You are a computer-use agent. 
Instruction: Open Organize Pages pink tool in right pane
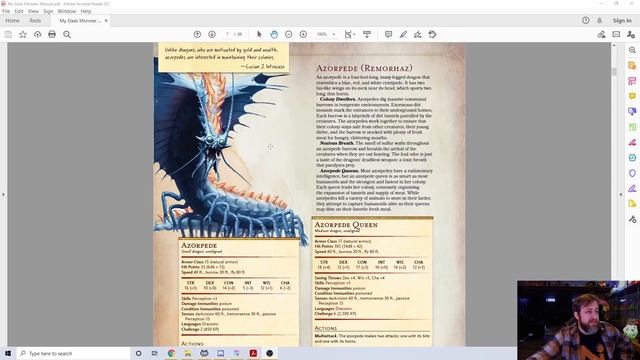(x=632, y=81)
